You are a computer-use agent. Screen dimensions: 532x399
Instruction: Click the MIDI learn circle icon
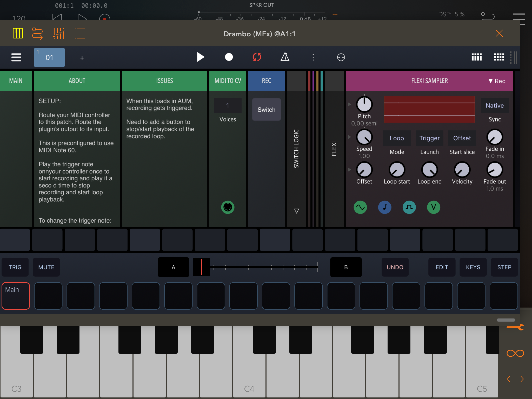coord(341,57)
